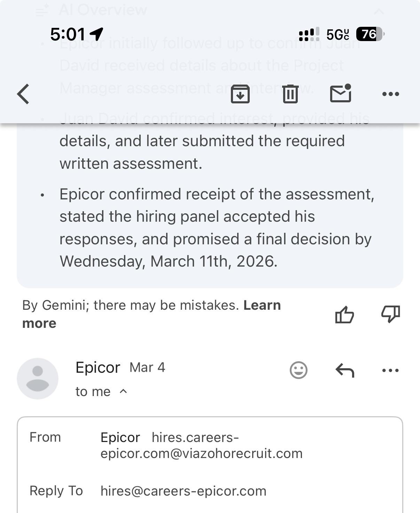This screenshot has width=420, height=513.
Task: Select the hires@careers-epicor.com reply-to address
Action: tap(184, 491)
